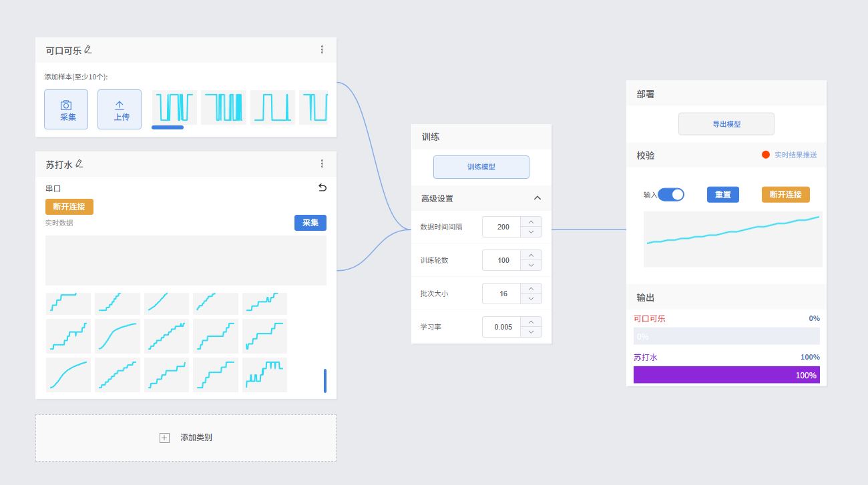Screen dimensions: 868x485
Task: Open the 可口可乐 class three-dot menu
Action: 322,49
